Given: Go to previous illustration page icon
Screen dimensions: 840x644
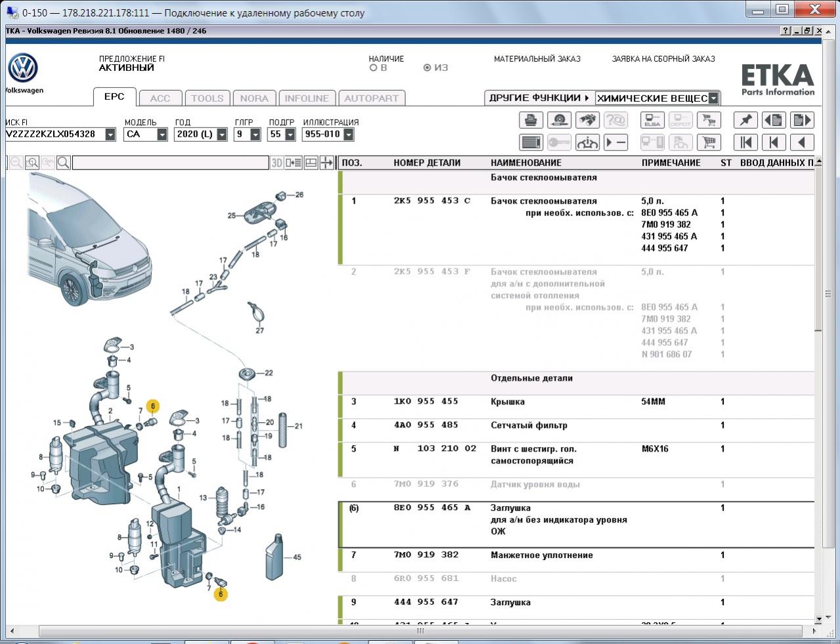Looking at the screenshot, I should coord(774,120).
